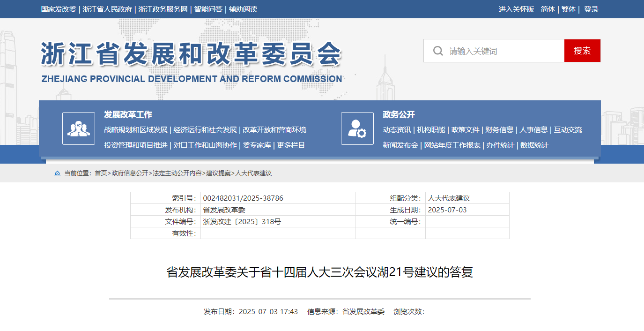The width and height of the screenshot is (644, 331).
Task: Click the 政务公开 person-gear icon
Action: click(x=357, y=128)
